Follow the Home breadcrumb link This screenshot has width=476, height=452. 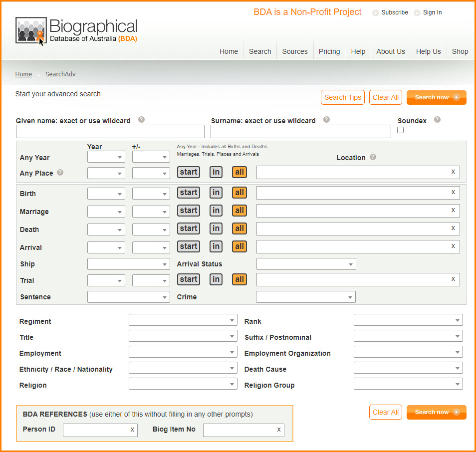tap(23, 74)
